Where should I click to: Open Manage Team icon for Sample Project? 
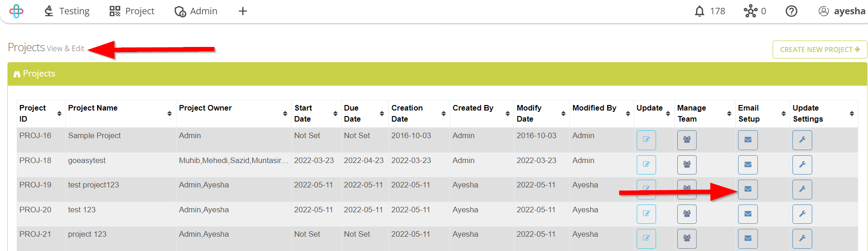(686, 140)
